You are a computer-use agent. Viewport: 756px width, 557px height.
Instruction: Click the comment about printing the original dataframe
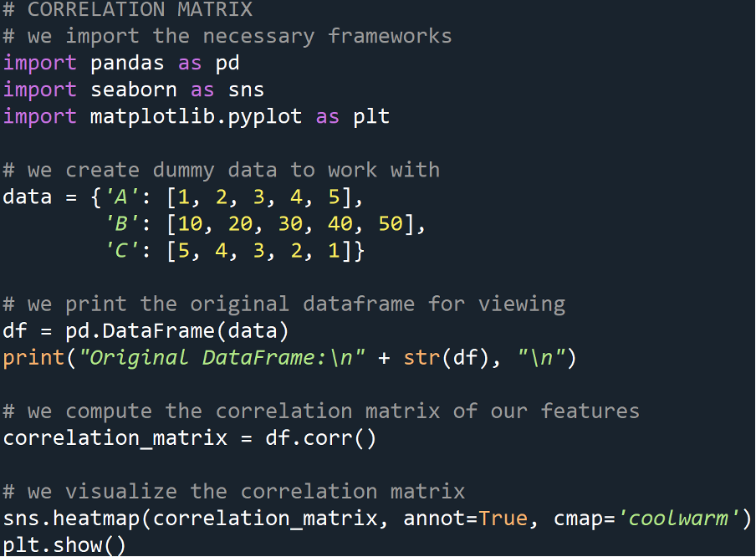click(x=284, y=304)
